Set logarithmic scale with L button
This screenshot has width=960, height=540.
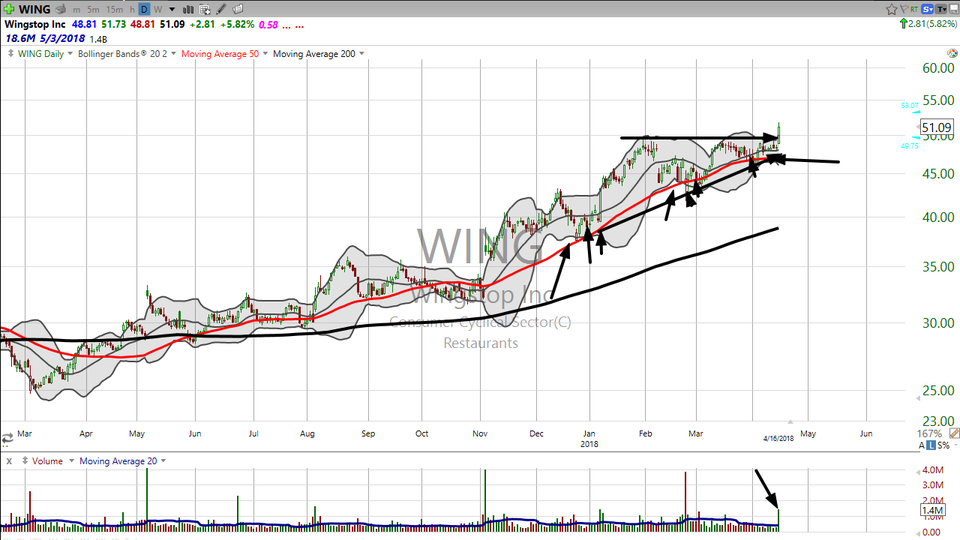click(931, 446)
